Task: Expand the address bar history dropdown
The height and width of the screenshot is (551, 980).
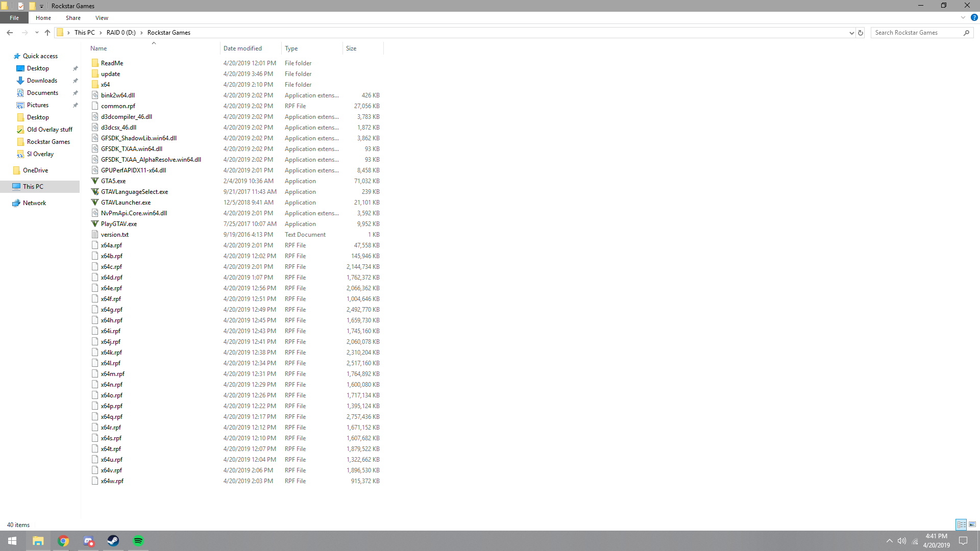Action: click(851, 33)
